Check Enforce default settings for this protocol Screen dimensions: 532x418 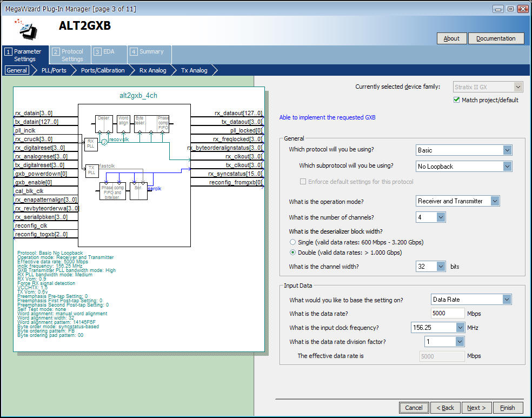point(303,182)
